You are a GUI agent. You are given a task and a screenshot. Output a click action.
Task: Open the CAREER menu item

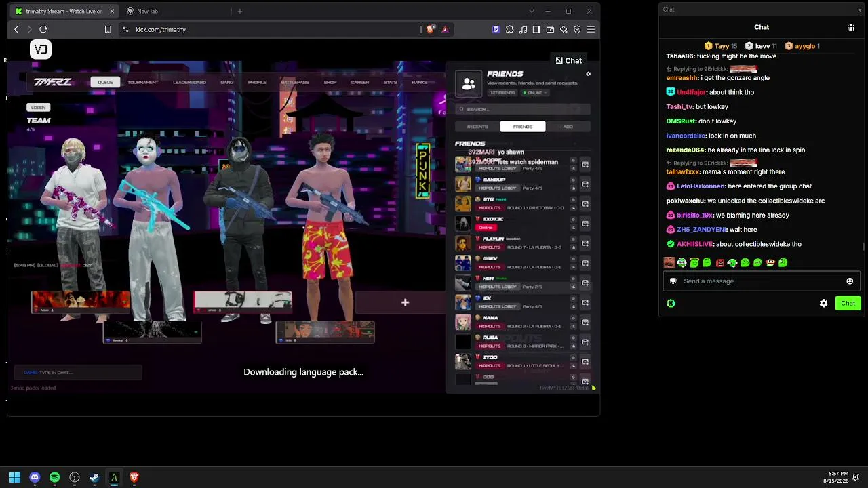360,82
